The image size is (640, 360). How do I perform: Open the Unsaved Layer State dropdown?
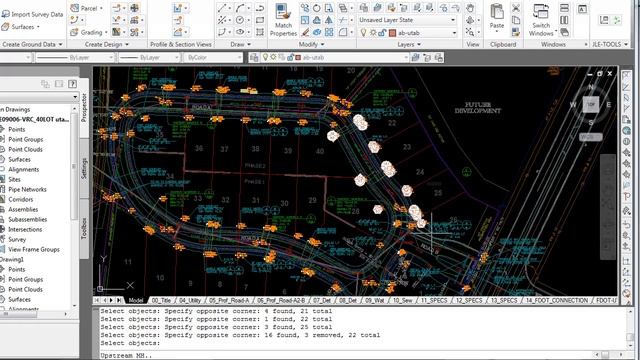(407, 20)
